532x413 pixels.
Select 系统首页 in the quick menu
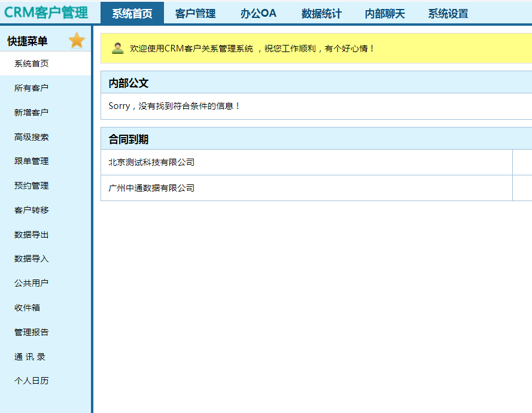tap(32, 63)
